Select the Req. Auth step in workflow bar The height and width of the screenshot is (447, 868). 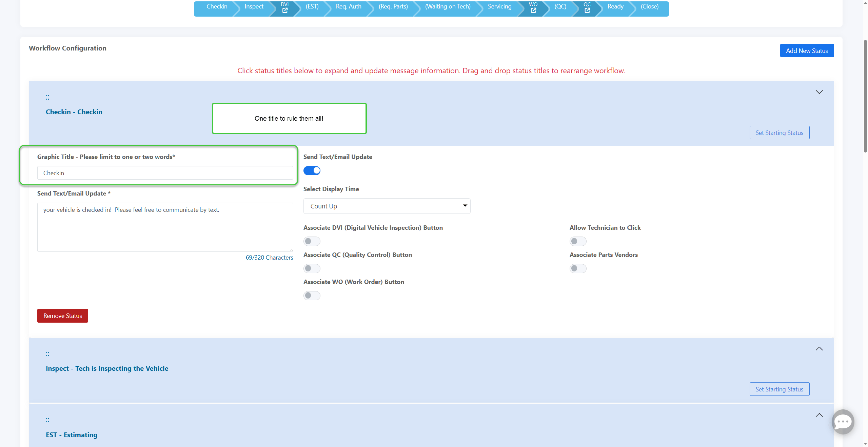point(349,7)
